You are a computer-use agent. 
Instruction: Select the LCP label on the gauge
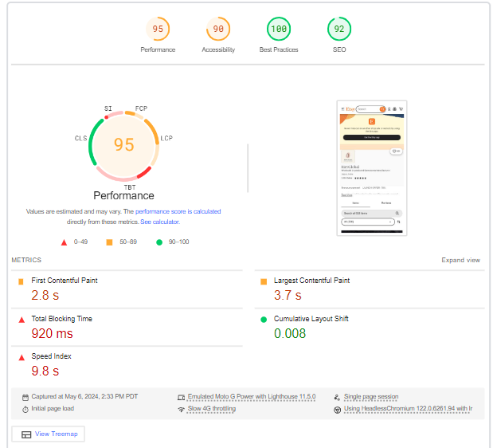(x=166, y=139)
